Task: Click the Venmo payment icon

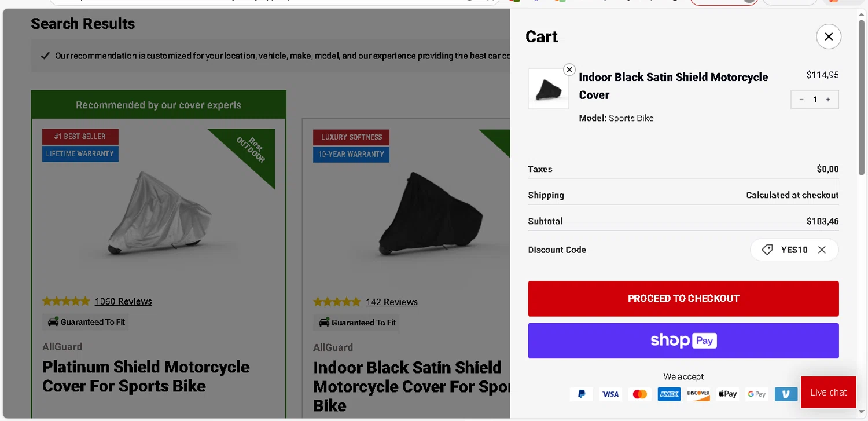Action: tap(786, 394)
